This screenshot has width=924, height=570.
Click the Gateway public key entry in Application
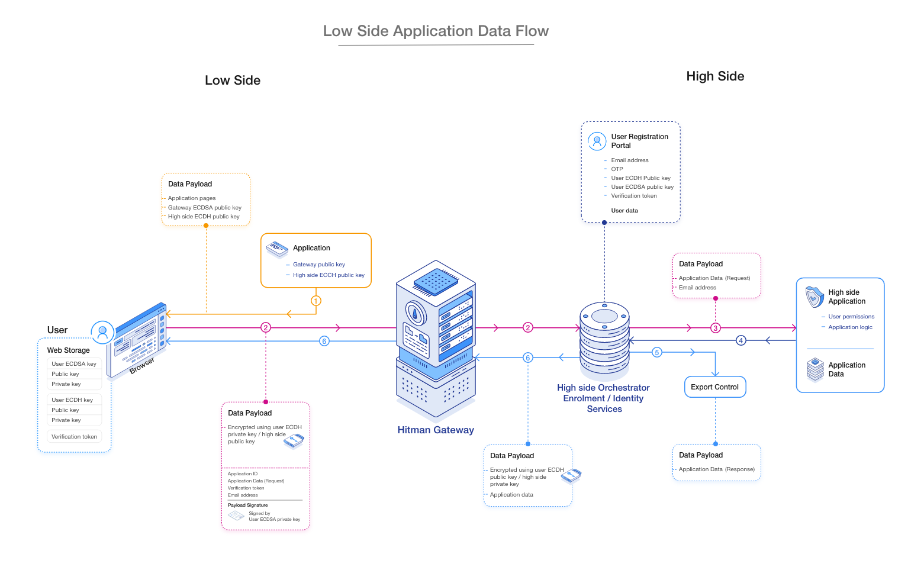coord(318,265)
